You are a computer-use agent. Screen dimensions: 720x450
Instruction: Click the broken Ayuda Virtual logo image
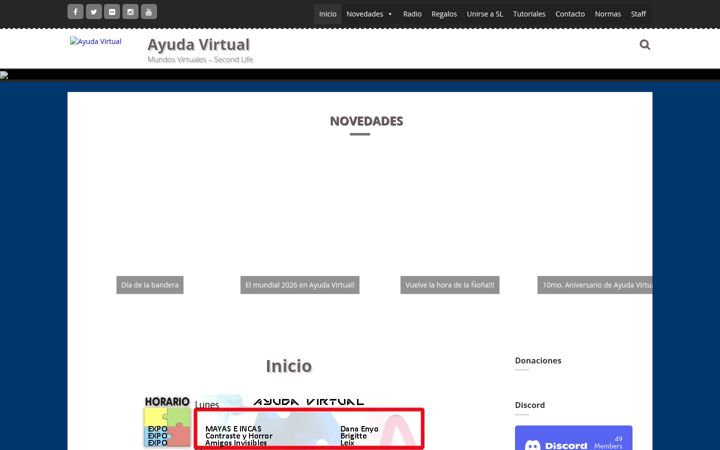(96, 41)
